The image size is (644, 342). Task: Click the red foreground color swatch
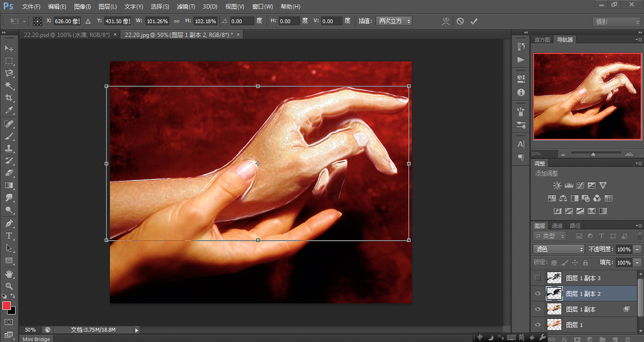7,306
